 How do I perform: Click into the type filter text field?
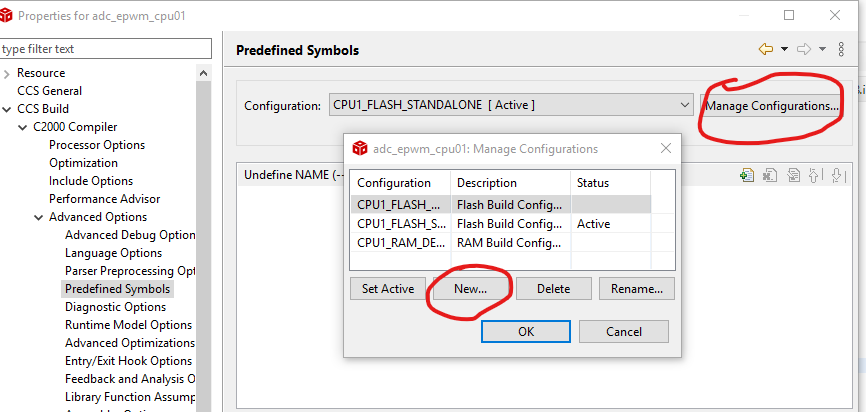(x=105, y=49)
